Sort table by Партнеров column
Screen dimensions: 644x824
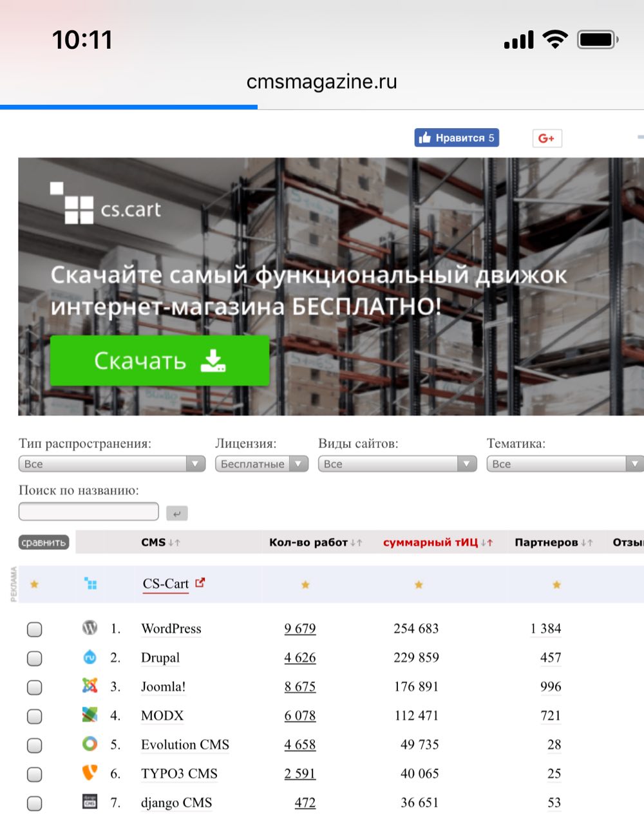point(554,543)
